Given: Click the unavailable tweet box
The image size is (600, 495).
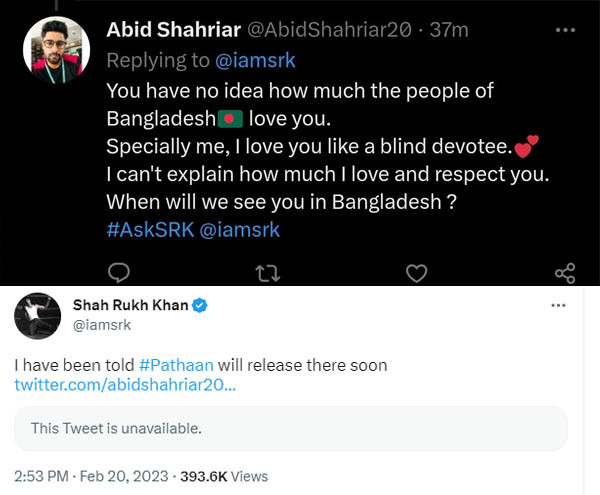Looking at the screenshot, I should (x=291, y=428).
